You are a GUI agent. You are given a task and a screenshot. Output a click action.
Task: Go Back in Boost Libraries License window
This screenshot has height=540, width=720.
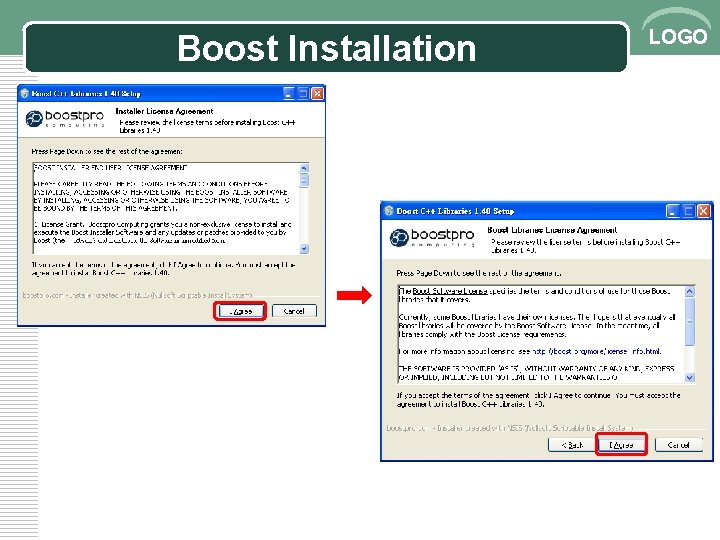tap(572, 444)
